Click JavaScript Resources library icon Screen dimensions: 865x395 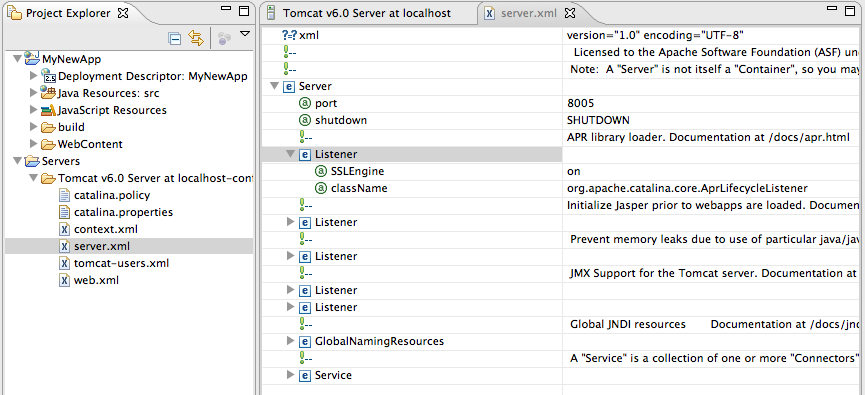(x=49, y=110)
